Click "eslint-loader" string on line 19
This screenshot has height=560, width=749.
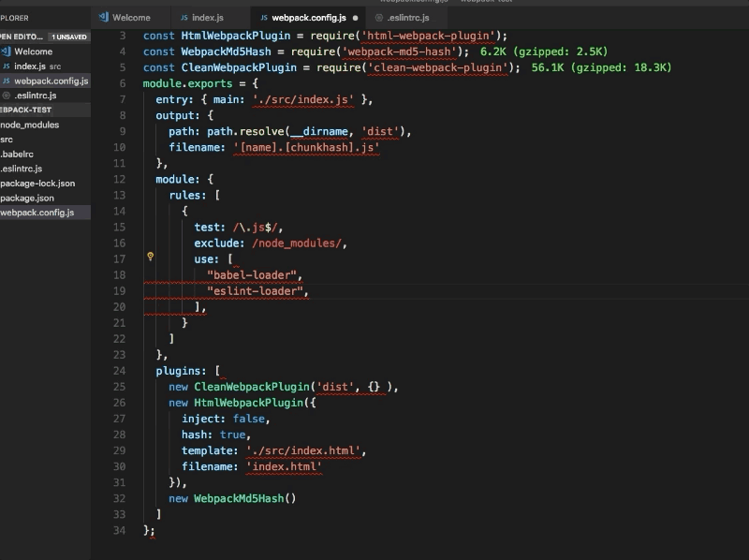point(255,291)
